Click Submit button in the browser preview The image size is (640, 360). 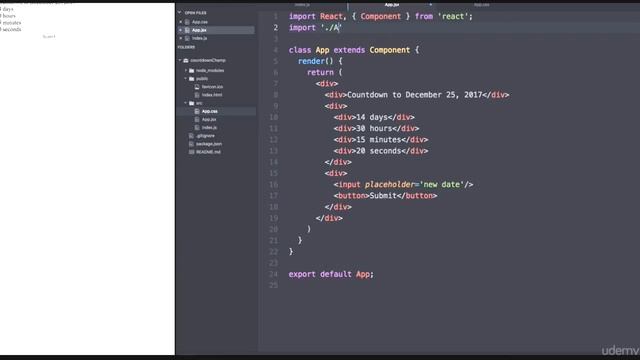coord(49,37)
